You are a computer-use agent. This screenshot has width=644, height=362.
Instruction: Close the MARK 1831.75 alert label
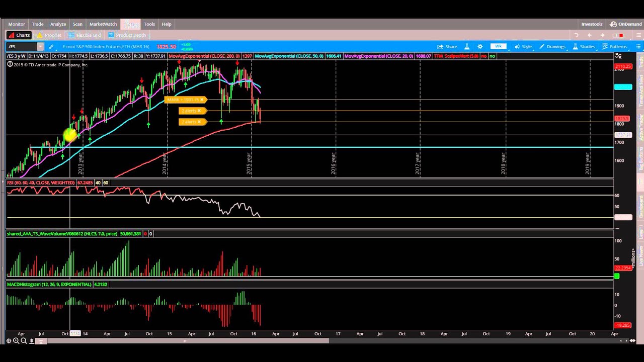(202, 100)
